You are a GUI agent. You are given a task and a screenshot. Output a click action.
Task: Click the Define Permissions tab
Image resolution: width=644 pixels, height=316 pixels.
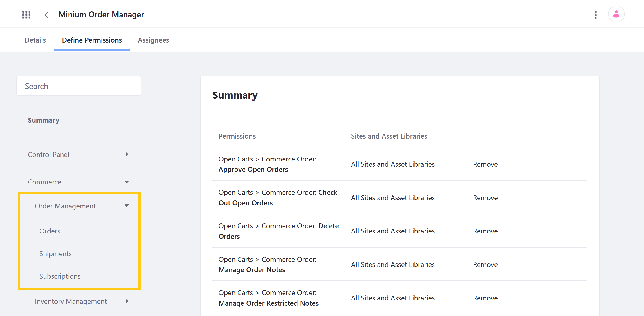click(92, 40)
